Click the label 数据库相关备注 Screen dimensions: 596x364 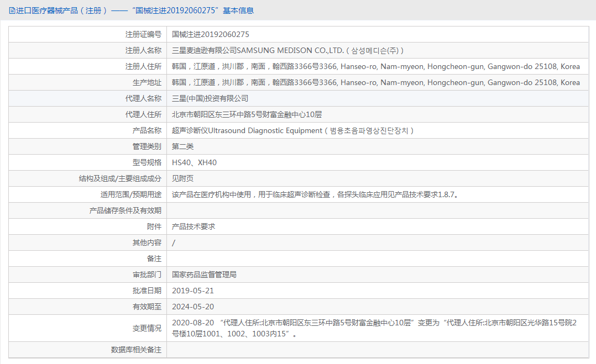(x=136, y=350)
